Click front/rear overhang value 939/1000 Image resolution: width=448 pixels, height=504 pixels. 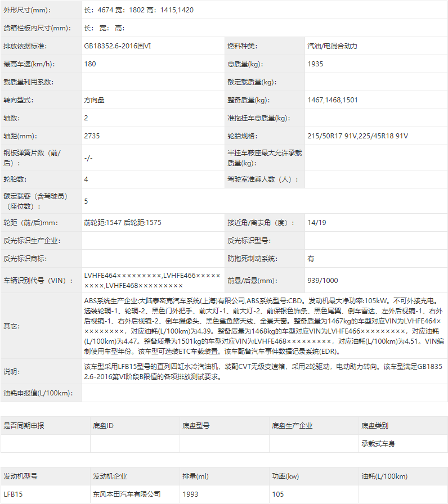pos(323,280)
